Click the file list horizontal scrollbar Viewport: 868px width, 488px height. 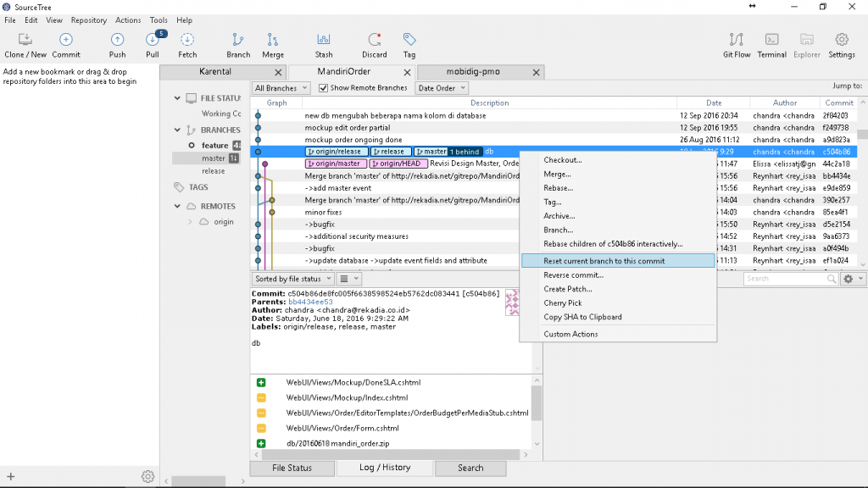click(x=390, y=455)
